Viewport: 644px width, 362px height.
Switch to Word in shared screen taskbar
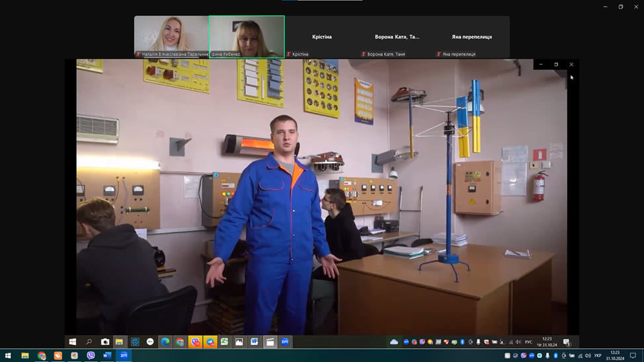pyautogui.click(x=255, y=342)
